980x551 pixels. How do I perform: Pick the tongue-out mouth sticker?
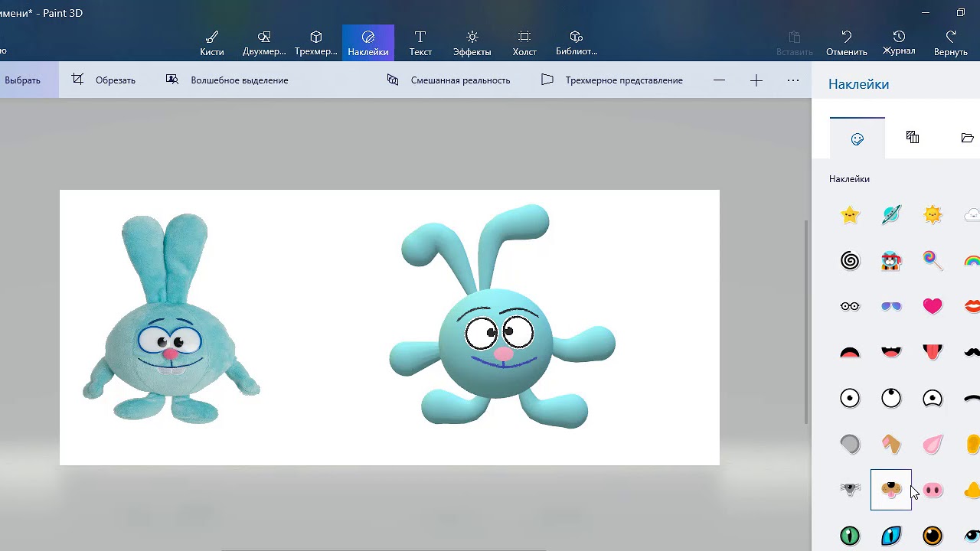pos(933,352)
